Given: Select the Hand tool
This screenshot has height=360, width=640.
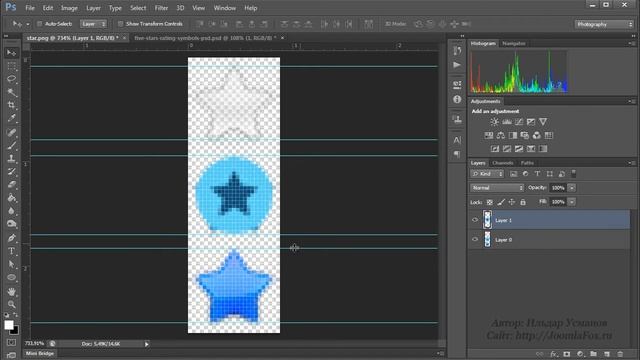Looking at the screenshot, I should [11, 291].
